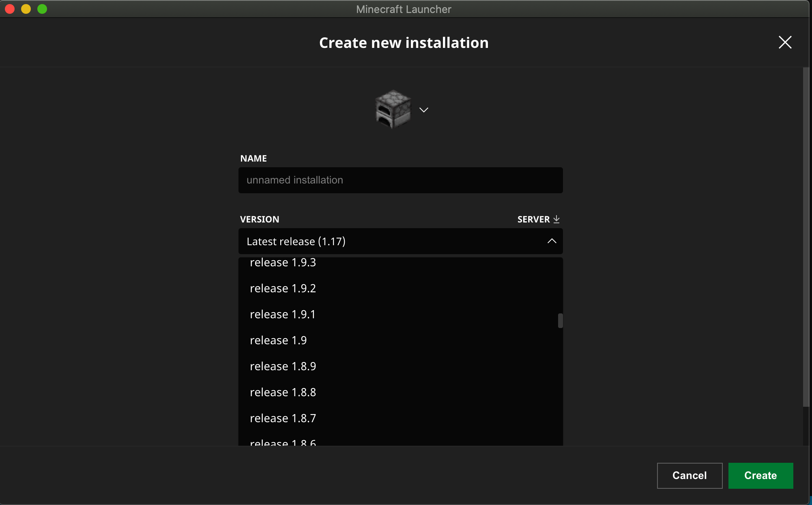This screenshot has height=505, width=812.
Task: Click the version list scrollbar thumb
Action: click(x=560, y=321)
